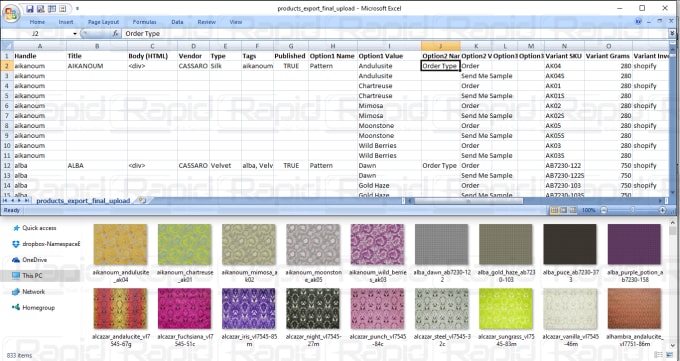Open the Formulas ribbon tab
Viewport: 680px width, 361px height.
145,22
